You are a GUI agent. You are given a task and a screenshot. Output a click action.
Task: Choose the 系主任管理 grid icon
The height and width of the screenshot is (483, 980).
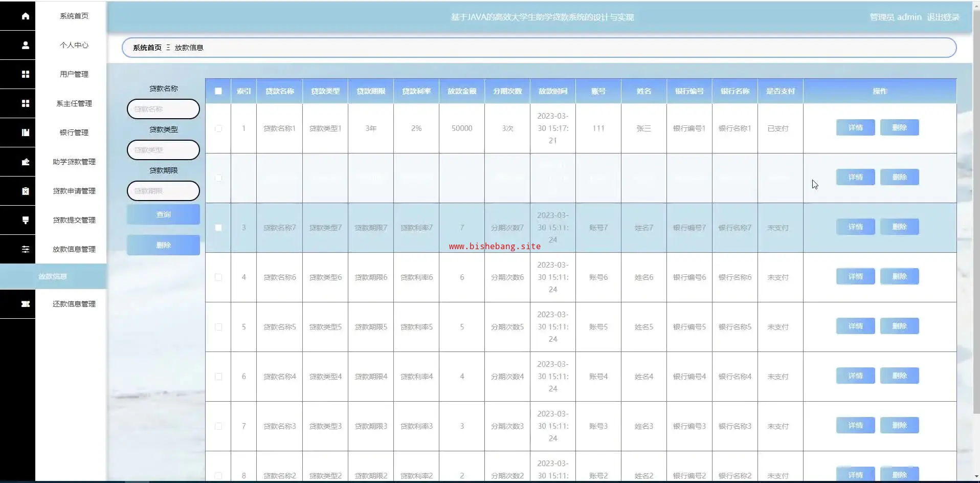coord(25,103)
